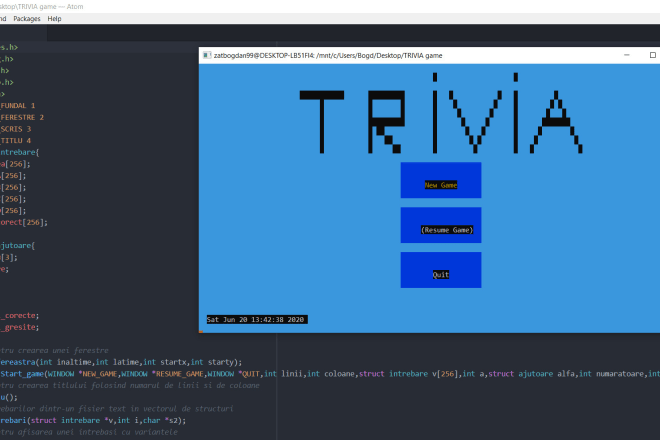The height and width of the screenshot is (440, 660).
Task: Place cursor on the TITLU 4 line
Action: (16, 141)
